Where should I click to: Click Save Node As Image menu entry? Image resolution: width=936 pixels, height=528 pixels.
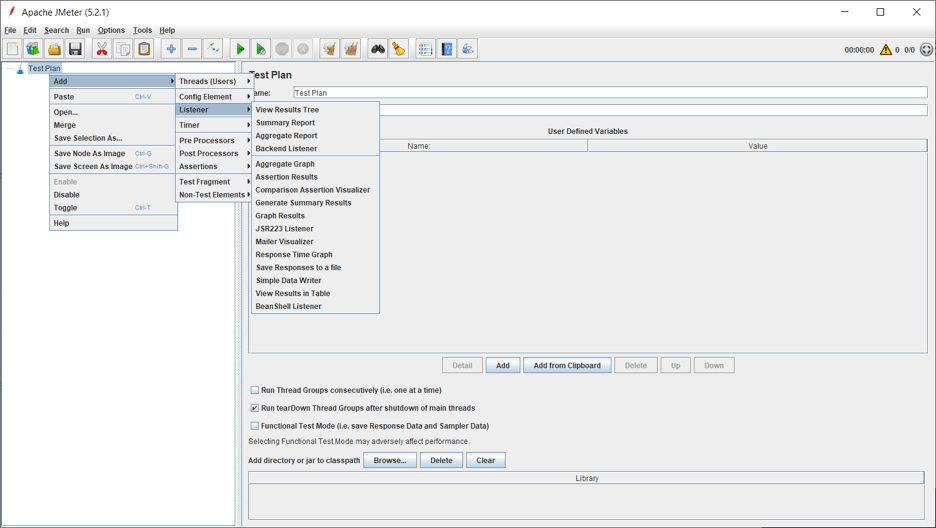[113, 154]
